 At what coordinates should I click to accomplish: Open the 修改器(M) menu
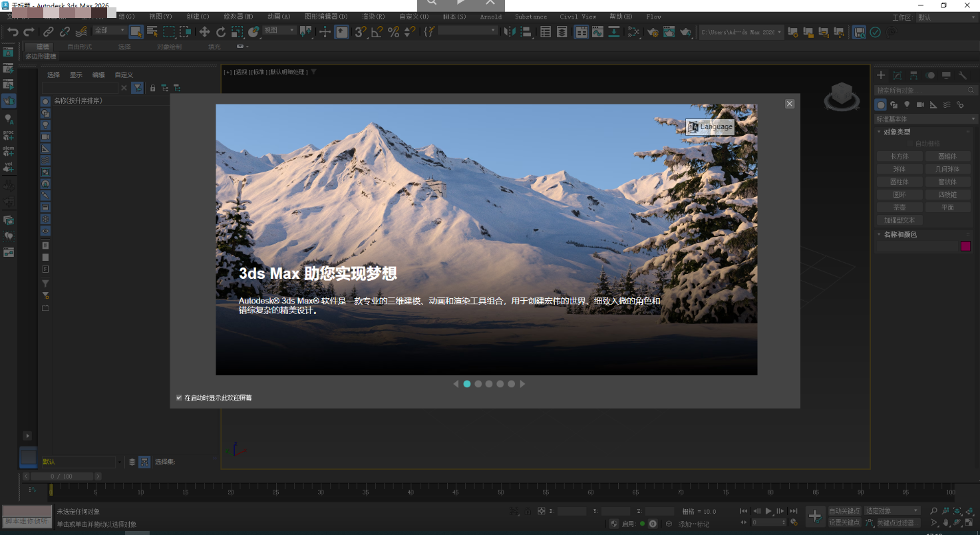238,17
